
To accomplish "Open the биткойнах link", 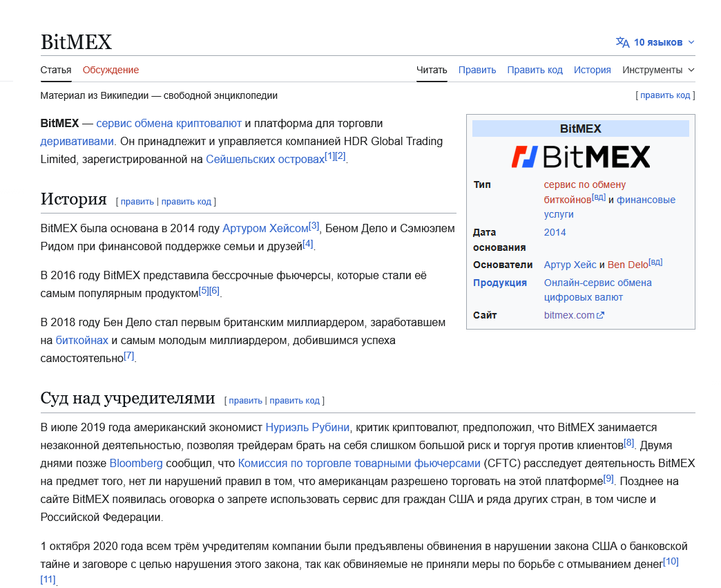I will (x=82, y=341).
